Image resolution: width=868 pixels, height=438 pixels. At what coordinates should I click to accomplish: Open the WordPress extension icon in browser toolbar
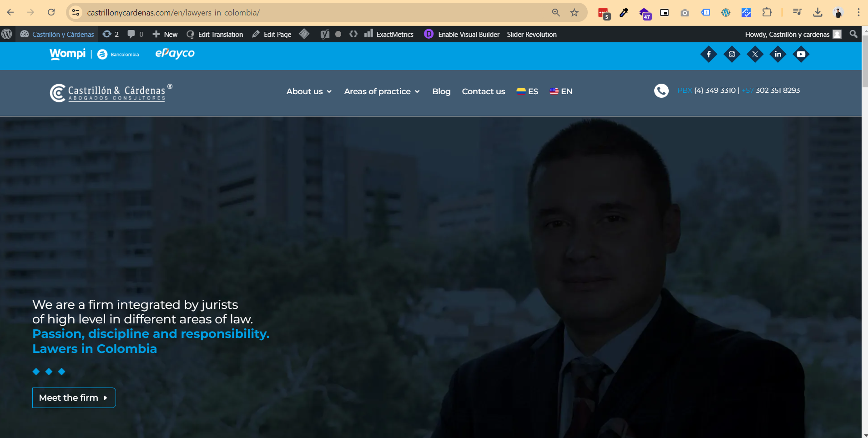pyautogui.click(x=726, y=13)
